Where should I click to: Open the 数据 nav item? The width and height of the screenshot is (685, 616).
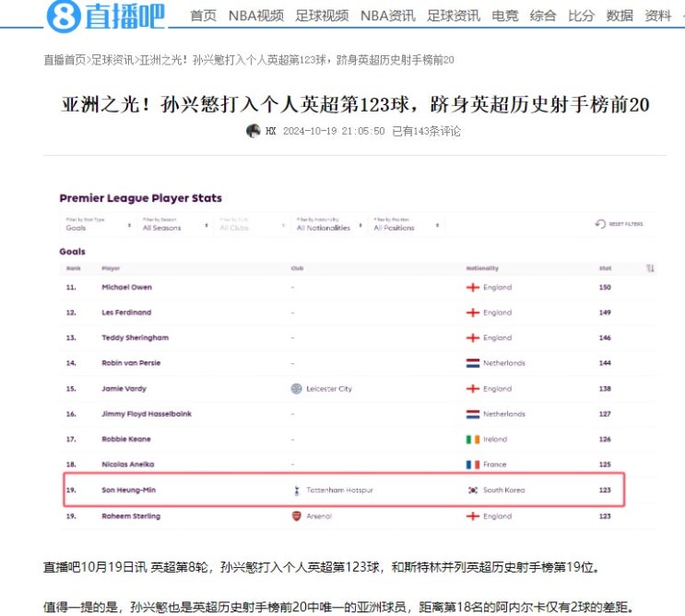click(x=620, y=16)
